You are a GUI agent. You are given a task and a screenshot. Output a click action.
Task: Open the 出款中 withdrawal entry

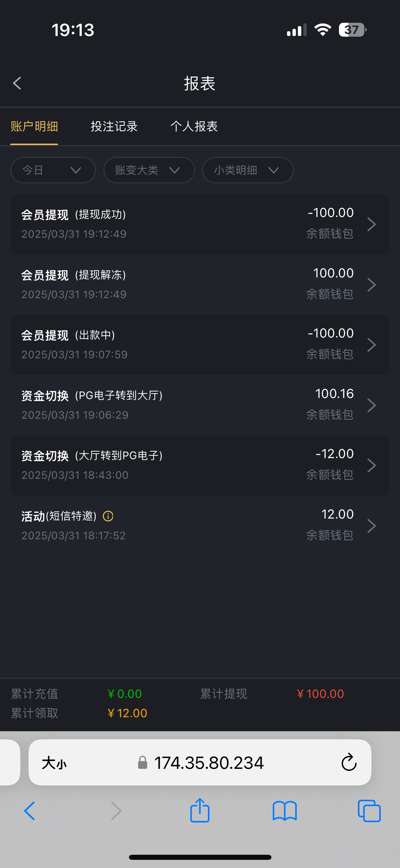click(x=200, y=345)
